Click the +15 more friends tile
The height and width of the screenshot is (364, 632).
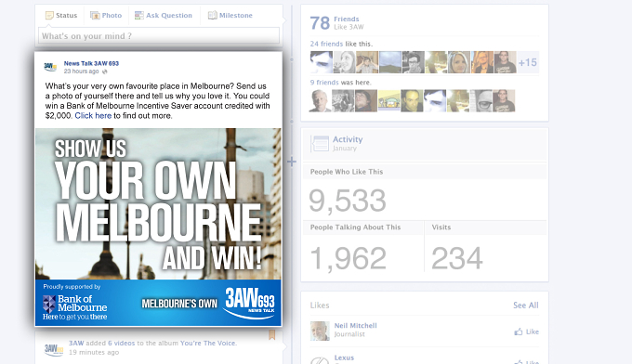528,62
